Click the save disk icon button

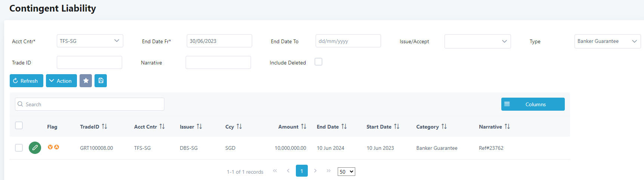coord(100,81)
